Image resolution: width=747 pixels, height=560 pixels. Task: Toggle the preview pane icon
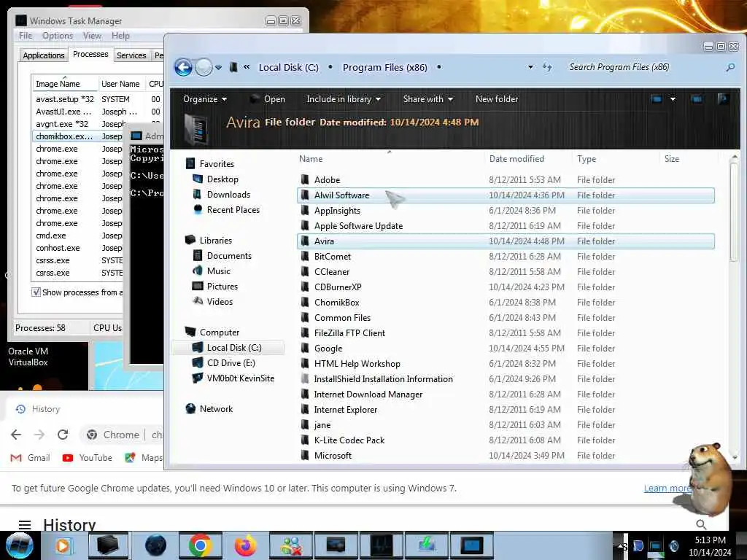[697, 99]
